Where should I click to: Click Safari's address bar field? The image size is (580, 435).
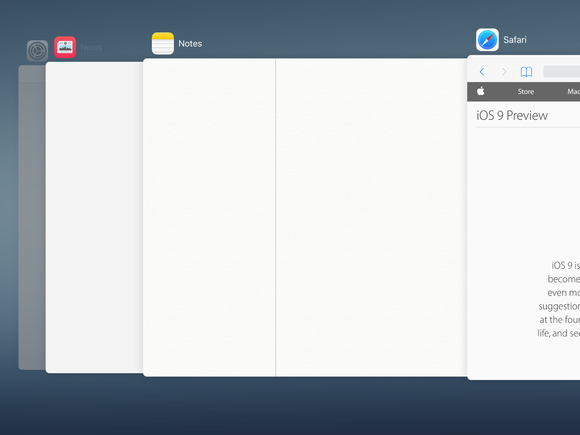(562, 71)
